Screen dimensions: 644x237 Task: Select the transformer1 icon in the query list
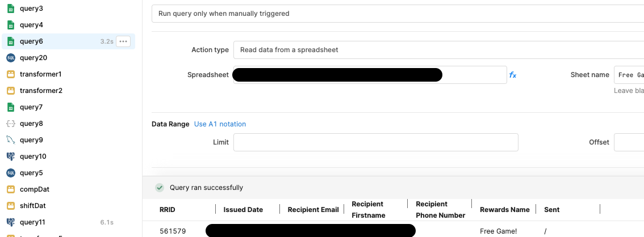(11, 74)
